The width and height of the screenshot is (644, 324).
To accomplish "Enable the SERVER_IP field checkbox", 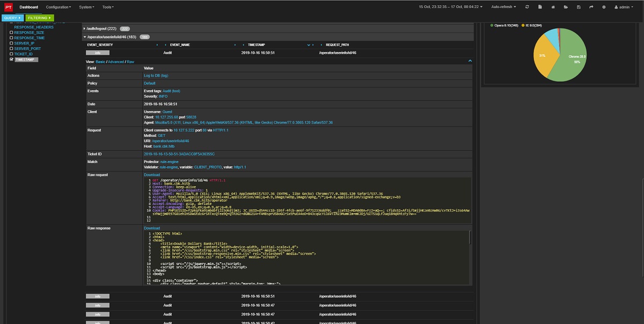I will (x=11, y=43).
